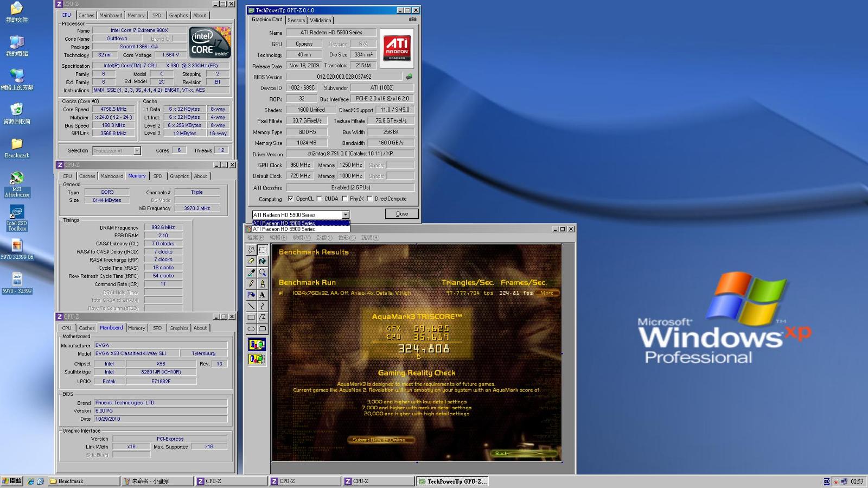Switch to the 未命名 - 小畫家 taskbar button
This screenshot has height=488, width=868.
coord(157,481)
